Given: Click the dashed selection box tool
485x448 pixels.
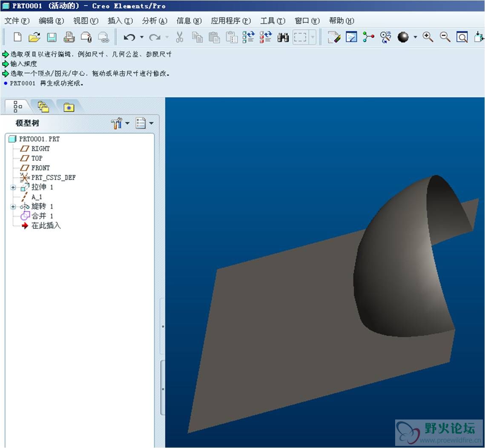Looking at the screenshot, I should tap(300, 37).
